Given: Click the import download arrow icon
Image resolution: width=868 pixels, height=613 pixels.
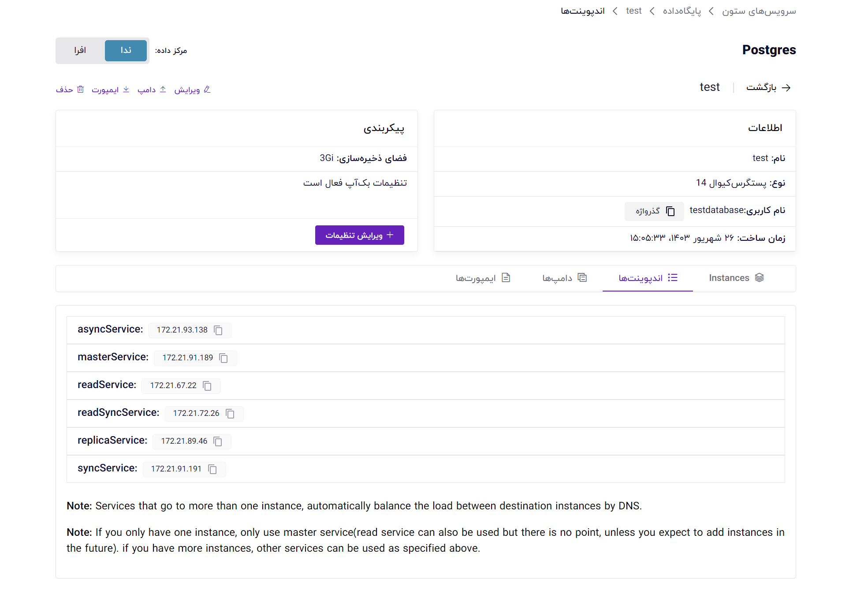Looking at the screenshot, I should tap(126, 90).
